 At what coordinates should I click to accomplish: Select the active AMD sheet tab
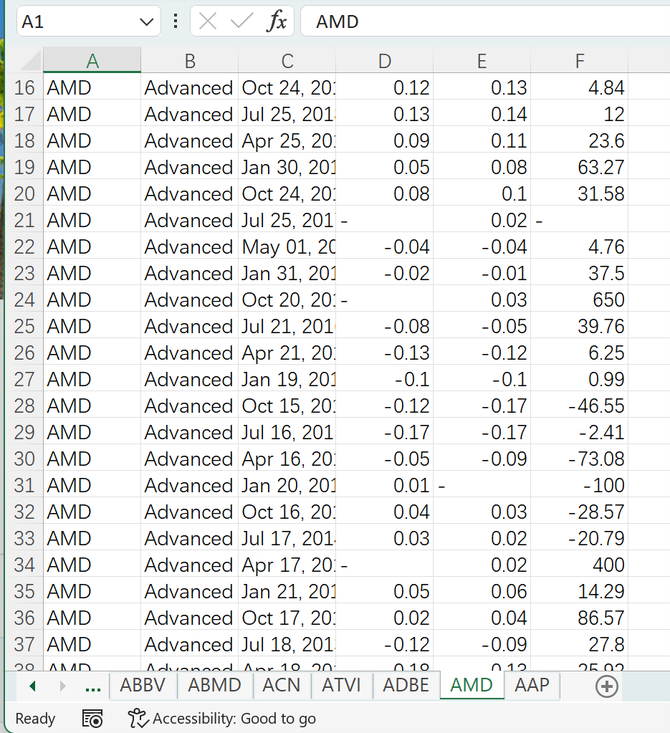click(471, 685)
